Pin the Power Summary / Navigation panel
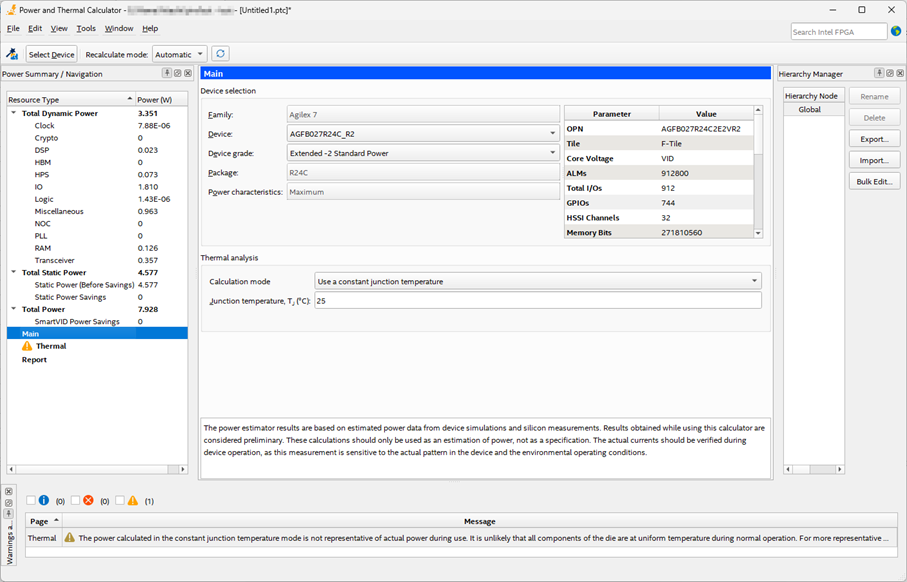 pos(167,73)
